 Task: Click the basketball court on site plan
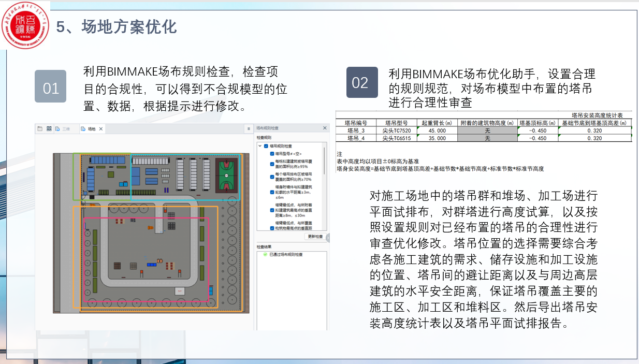[226, 176]
